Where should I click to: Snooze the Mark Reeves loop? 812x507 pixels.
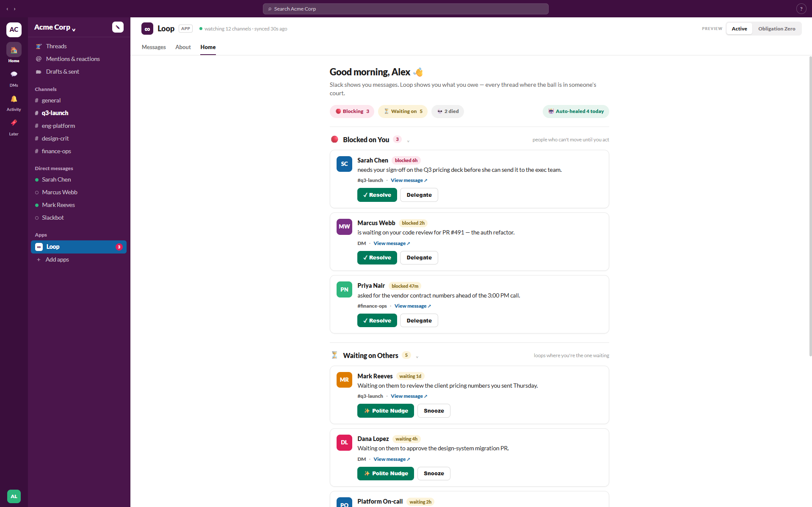(434, 411)
